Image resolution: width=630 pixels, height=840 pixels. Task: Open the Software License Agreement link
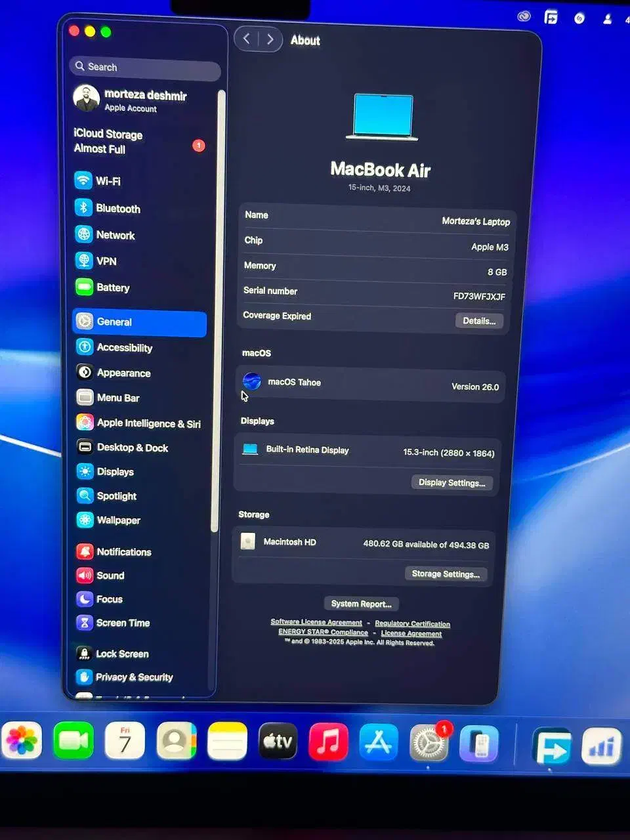point(316,622)
